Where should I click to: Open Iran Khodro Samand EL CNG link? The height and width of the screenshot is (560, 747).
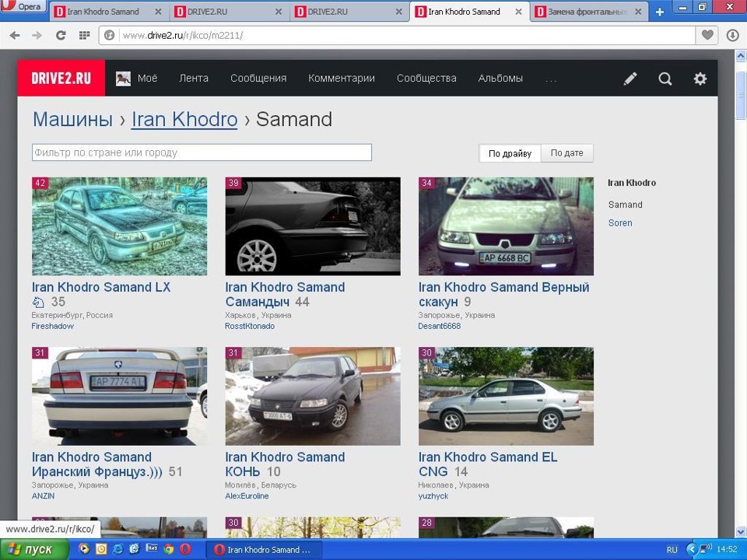coord(488,464)
